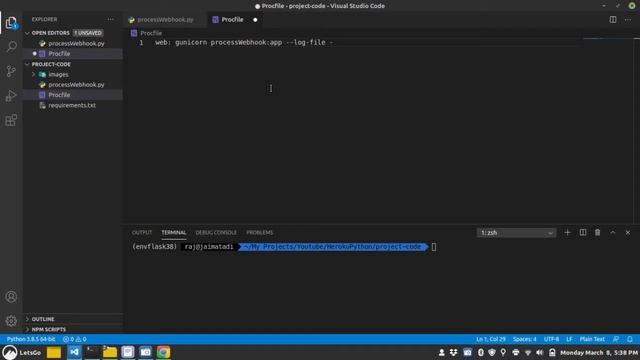Open the Run and Debug view
Viewport: 640px width, 360px height.
click(x=11, y=96)
